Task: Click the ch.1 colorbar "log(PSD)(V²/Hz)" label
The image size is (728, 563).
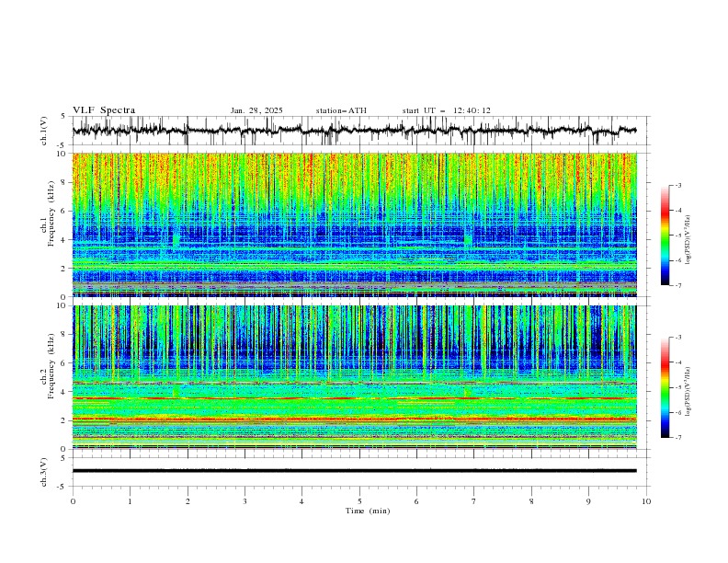Action: 688,240
